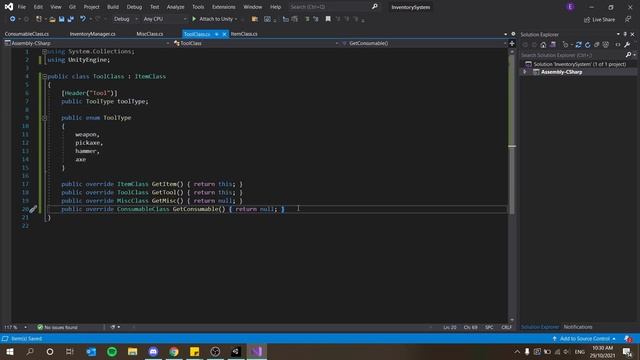Click the quick actions screwdriver icon line 20

33,209
